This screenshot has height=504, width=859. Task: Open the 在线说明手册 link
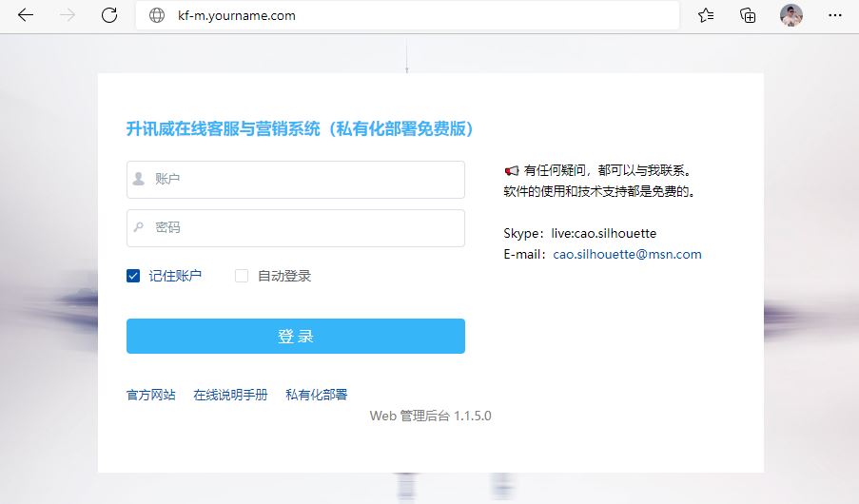click(x=230, y=395)
